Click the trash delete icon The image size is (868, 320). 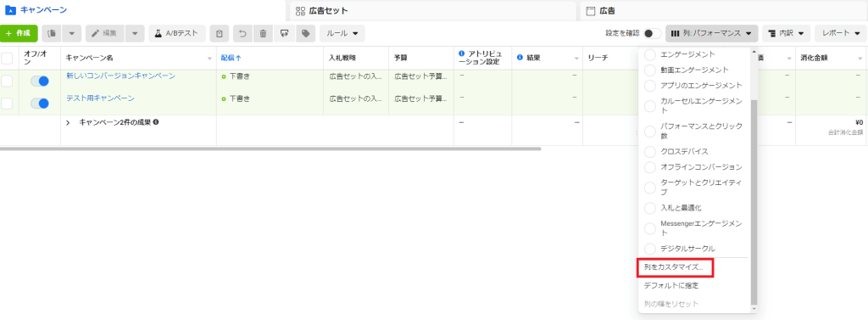(263, 33)
